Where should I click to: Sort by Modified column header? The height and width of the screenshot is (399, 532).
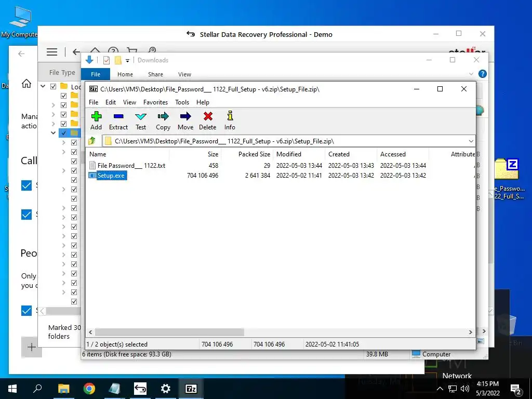299,154
